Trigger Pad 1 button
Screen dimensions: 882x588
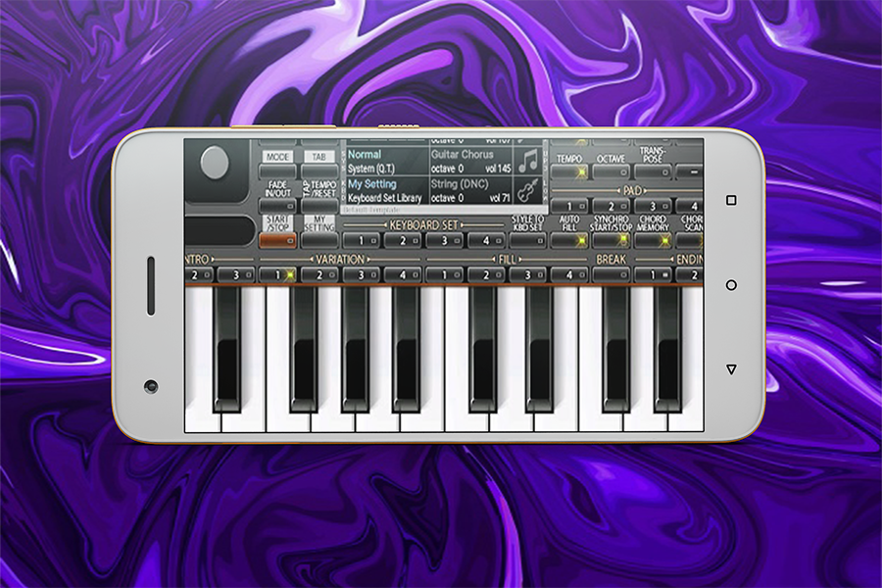(569, 206)
